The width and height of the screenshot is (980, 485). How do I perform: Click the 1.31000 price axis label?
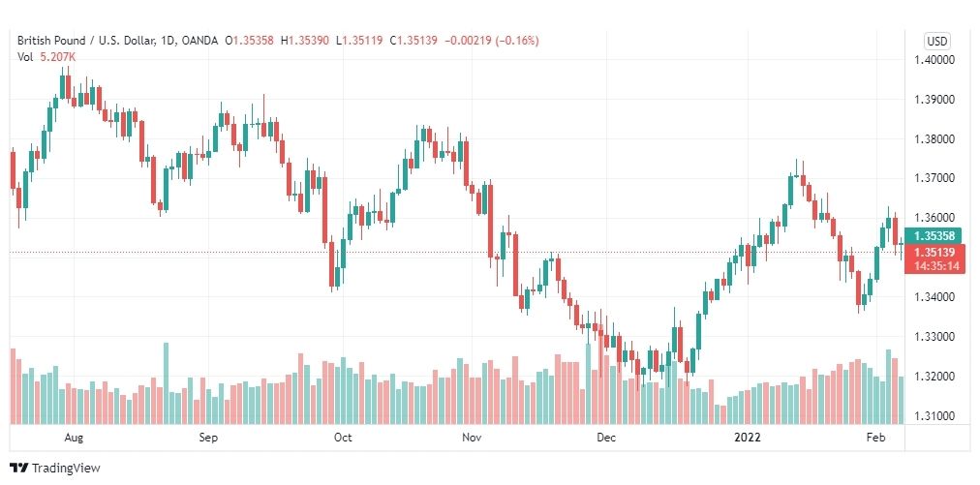[934, 416]
